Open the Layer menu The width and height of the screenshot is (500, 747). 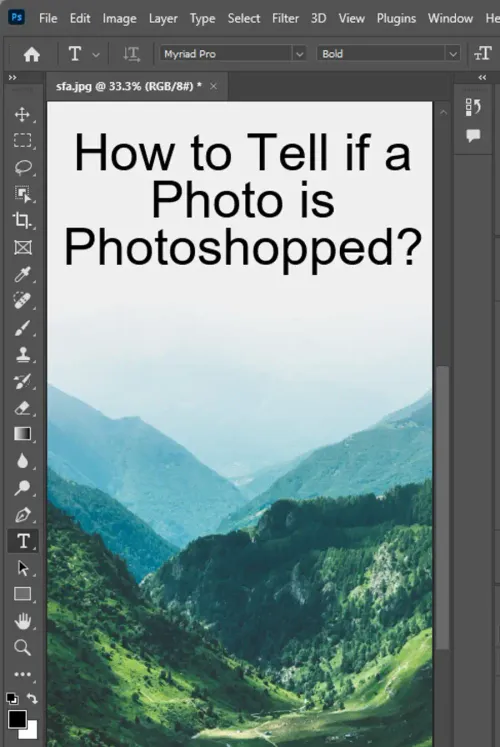(163, 19)
